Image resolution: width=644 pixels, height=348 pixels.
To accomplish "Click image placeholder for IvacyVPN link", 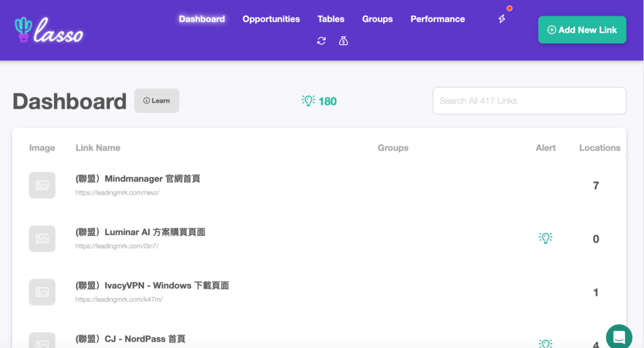I will pyautogui.click(x=42, y=291).
